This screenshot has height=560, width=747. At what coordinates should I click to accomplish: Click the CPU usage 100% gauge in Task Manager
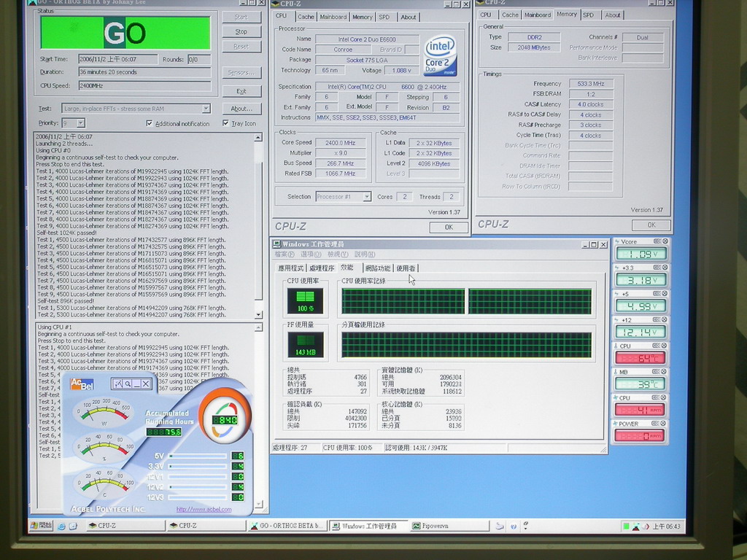click(305, 301)
